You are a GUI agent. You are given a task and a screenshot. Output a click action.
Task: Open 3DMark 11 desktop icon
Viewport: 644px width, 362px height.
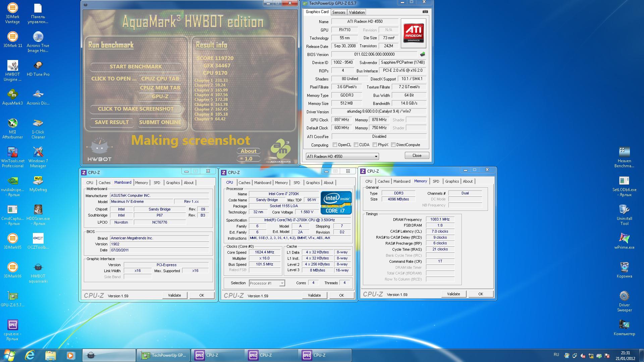coord(12,40)
